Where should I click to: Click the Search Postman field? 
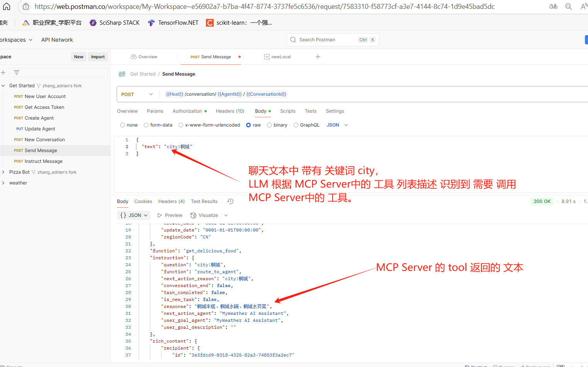[333, 40]
